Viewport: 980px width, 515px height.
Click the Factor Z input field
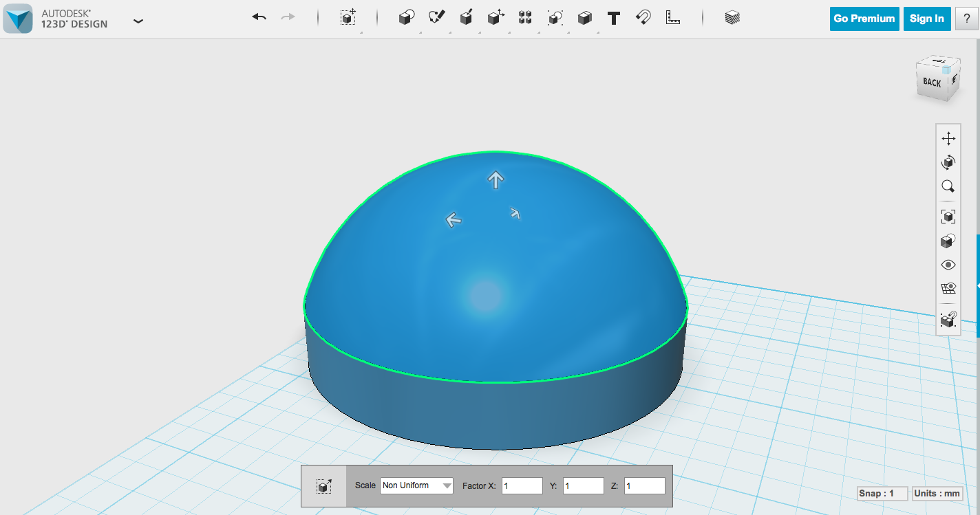pyautogui.click(x=644, y=485)
